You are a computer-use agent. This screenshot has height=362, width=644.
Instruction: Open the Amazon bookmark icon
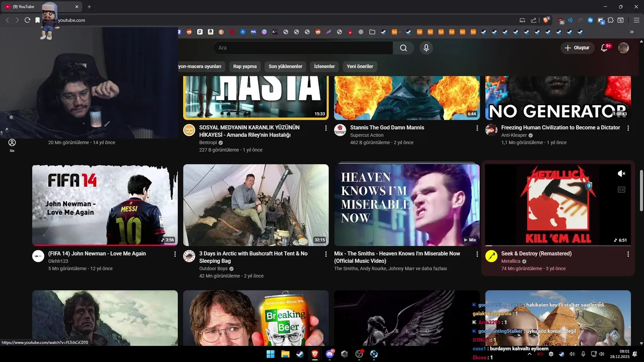point(210,32)
